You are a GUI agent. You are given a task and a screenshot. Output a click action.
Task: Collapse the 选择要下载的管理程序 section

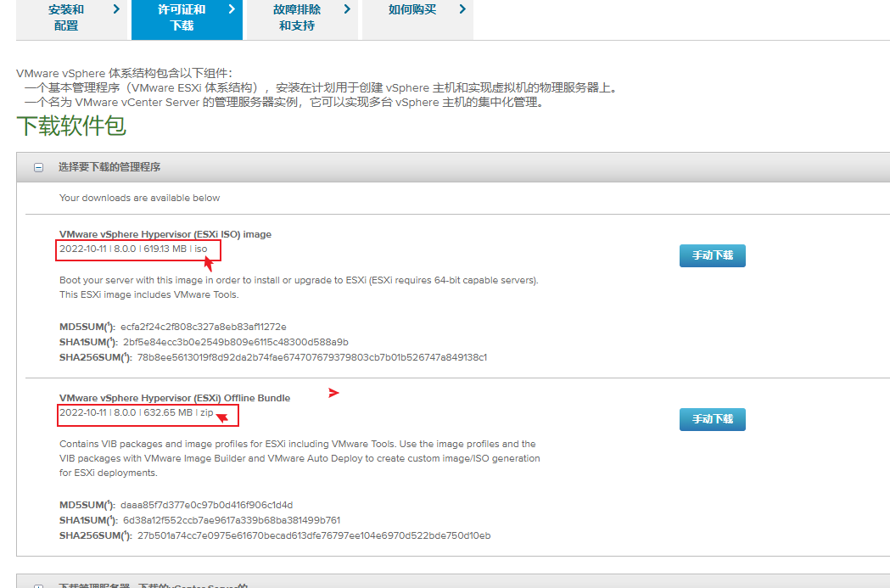pos(38,167)
